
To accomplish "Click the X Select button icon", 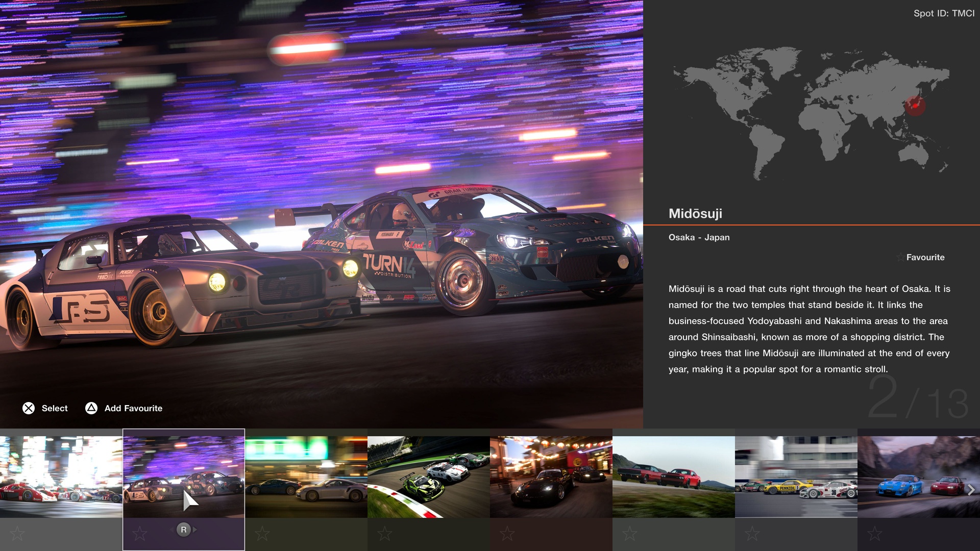I will [x=29, y=408].
